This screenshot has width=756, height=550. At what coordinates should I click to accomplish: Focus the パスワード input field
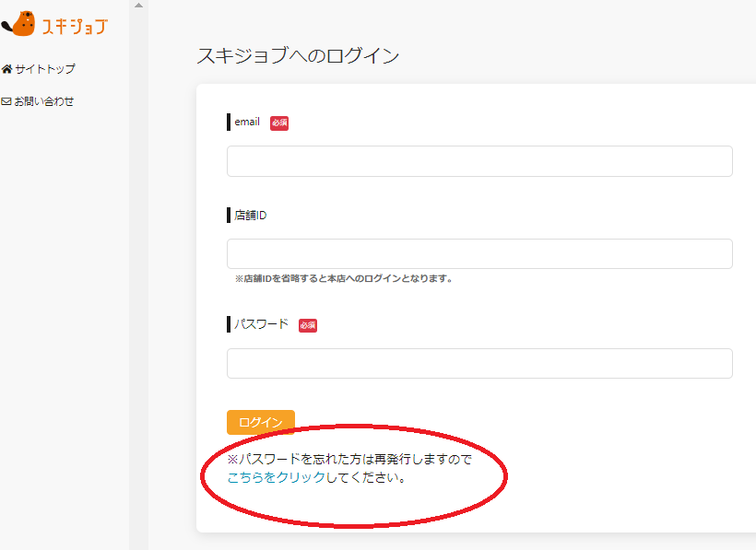pyautogui.click(x=479, y=363)
